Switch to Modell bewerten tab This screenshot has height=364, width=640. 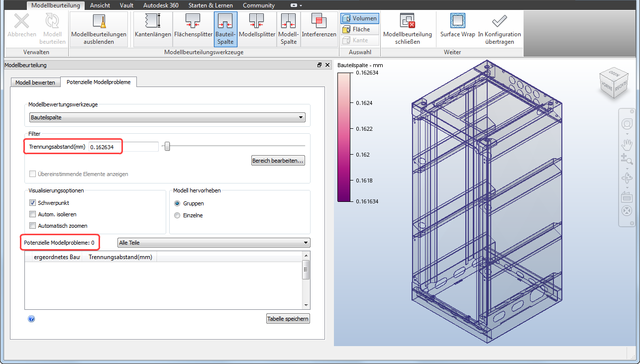[x=35, y=83]
